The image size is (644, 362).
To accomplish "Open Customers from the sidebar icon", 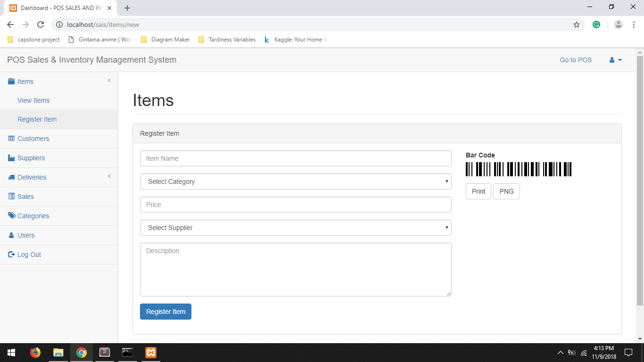I will tap(11, 139).
